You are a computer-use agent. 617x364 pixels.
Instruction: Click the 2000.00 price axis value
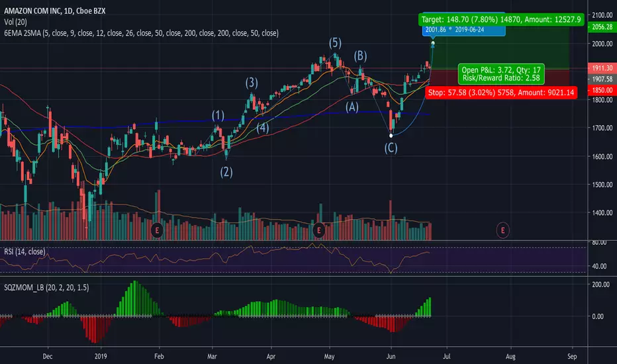click(x=602, y=44)
